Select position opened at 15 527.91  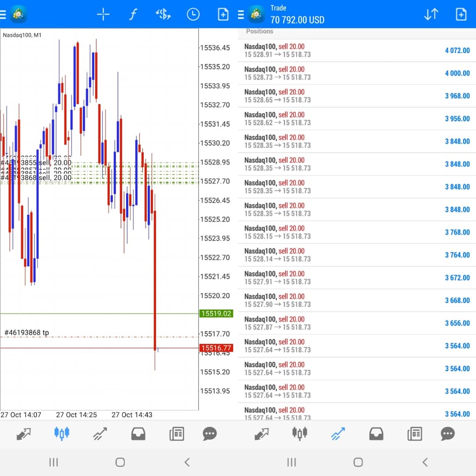click(357, 278)
